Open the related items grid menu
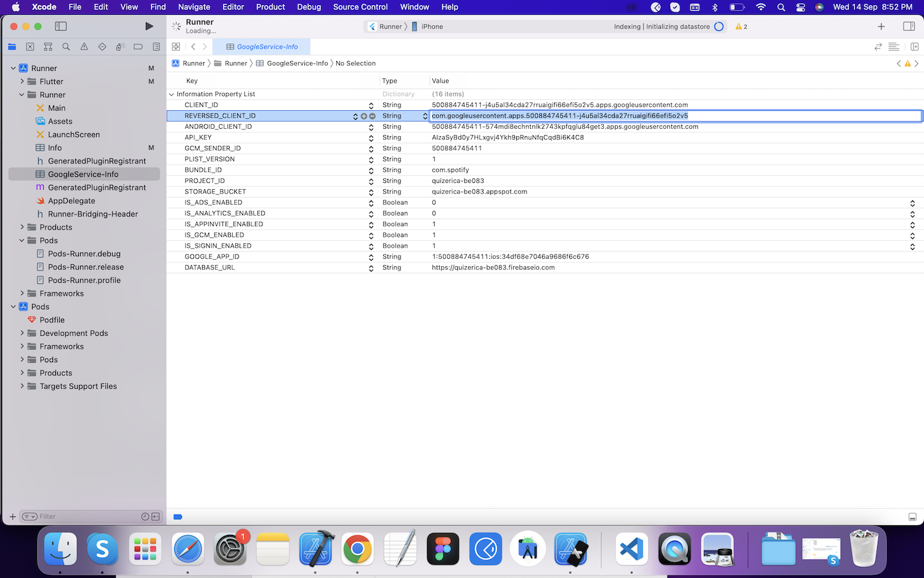 (x=176, y=47)
